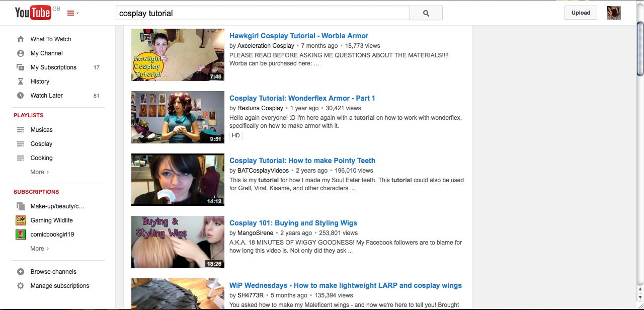
Task: Visit BATCosplayVideos channel
Action: [x=263, y=171]
